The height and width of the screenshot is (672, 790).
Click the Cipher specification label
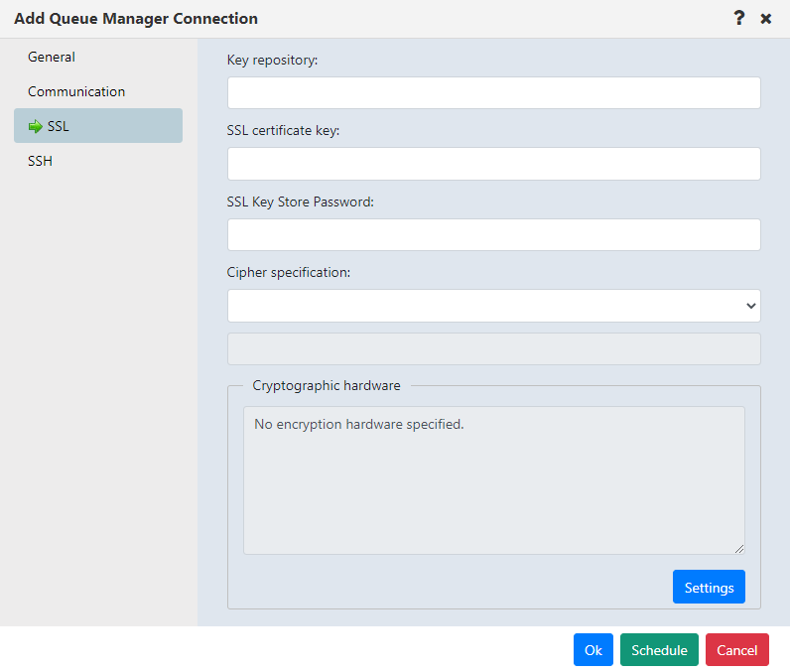coord(288,273)
